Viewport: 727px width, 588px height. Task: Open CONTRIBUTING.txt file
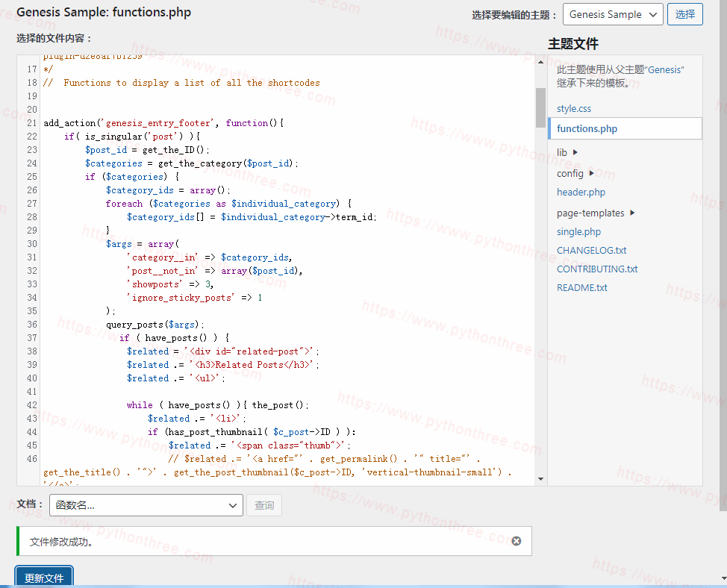coord(596,269)
